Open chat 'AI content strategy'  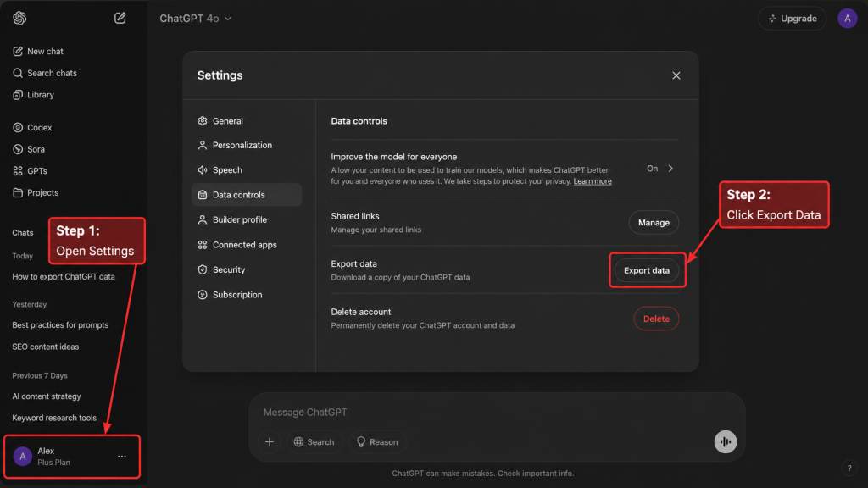[x=47, y=396]
